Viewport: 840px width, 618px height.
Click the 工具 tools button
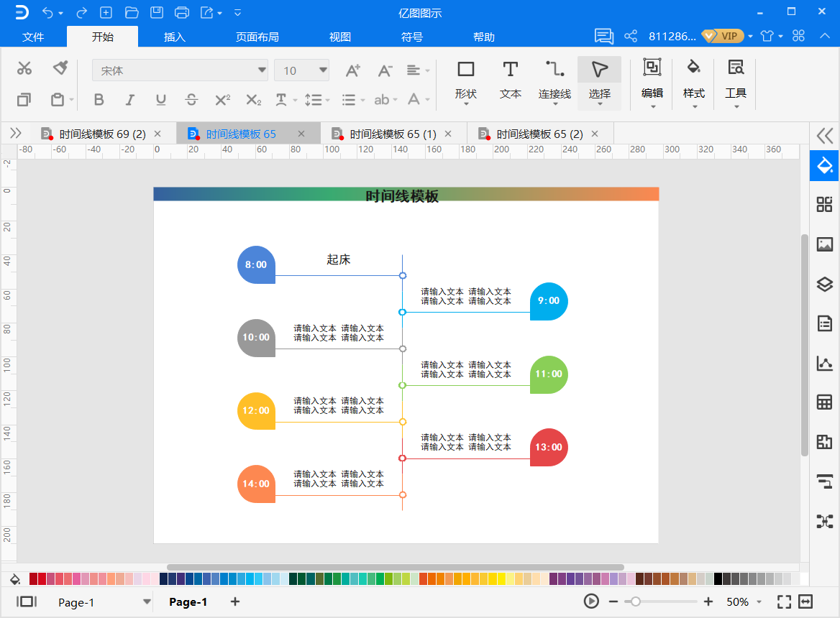(736, 82)
